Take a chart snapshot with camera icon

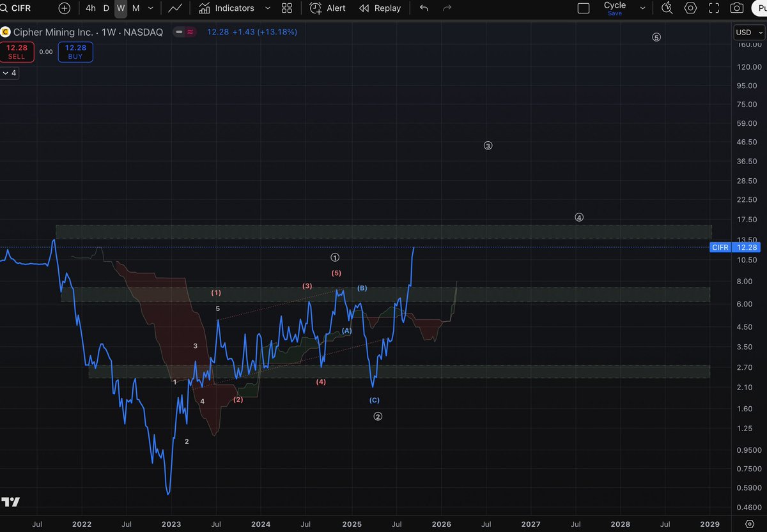point(737,8)
